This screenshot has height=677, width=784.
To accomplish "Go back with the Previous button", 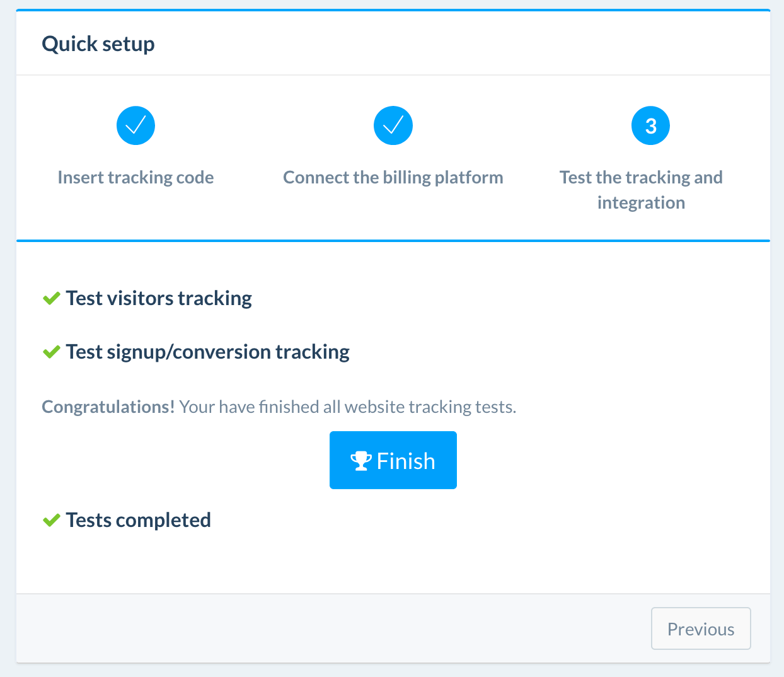I will (700, 628).
